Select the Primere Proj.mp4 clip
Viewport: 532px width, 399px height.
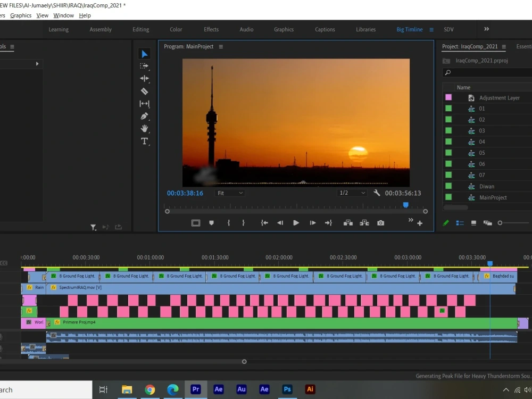click(x=281, y=323)
